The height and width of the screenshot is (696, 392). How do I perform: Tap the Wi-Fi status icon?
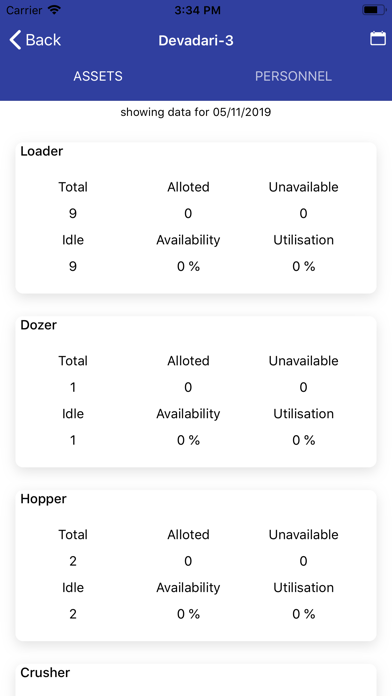click(x=55, y=10)
